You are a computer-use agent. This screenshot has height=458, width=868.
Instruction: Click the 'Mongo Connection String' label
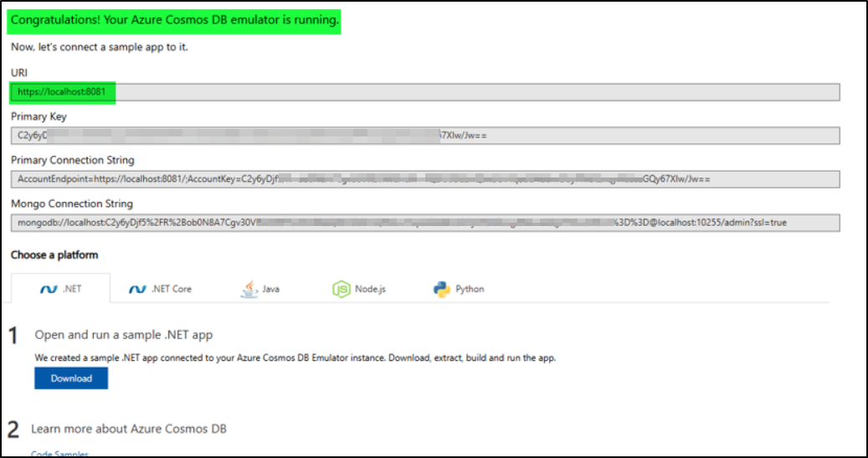click(72, 203)
